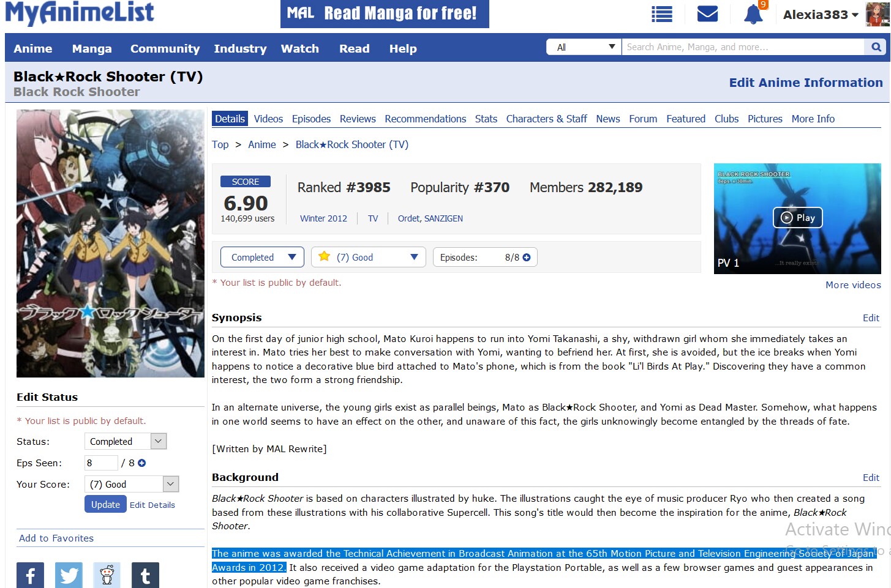This screenshot has width=891, height=588.
Task: Open the Manga menu
Action: [x=92, y=48]
